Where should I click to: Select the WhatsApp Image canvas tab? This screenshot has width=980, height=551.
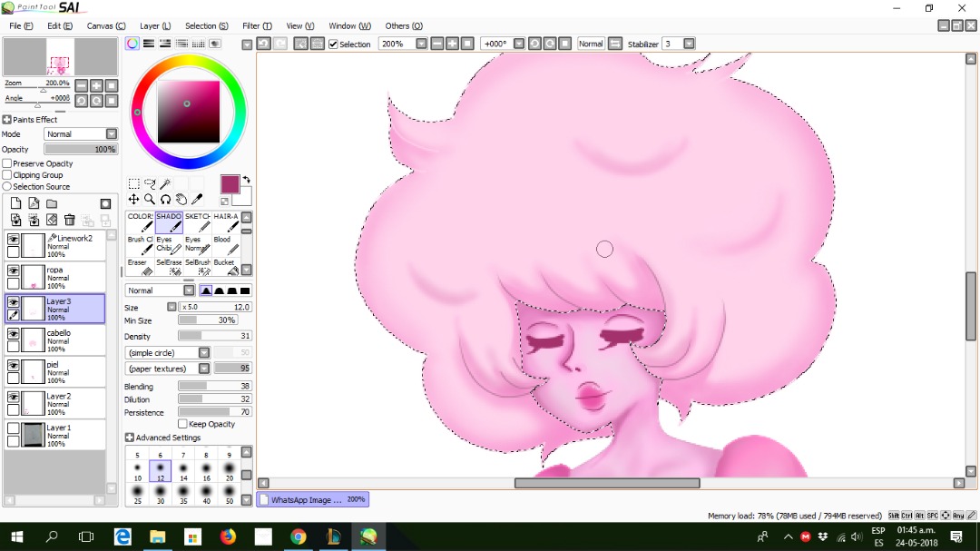[x=312, y=499]
